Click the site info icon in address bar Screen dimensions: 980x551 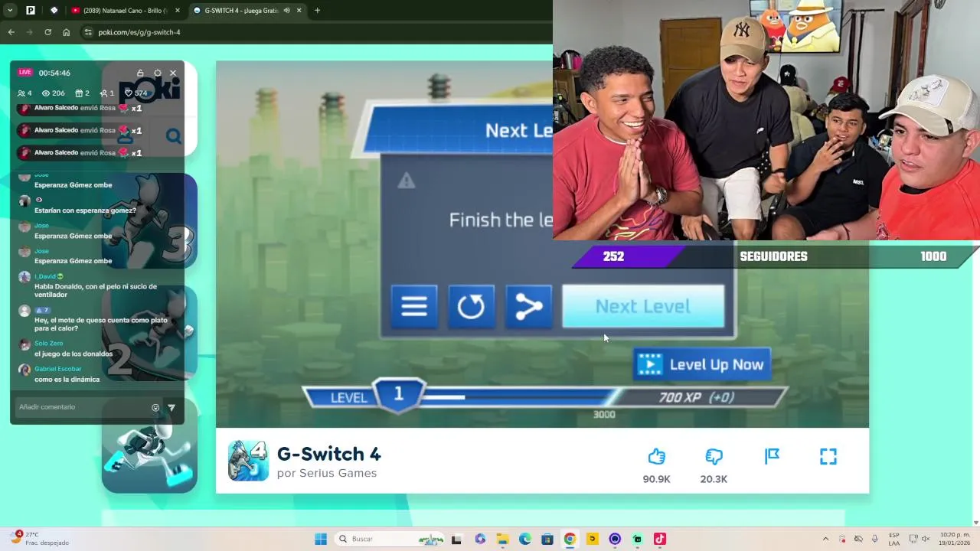click(x=88, y=32)
